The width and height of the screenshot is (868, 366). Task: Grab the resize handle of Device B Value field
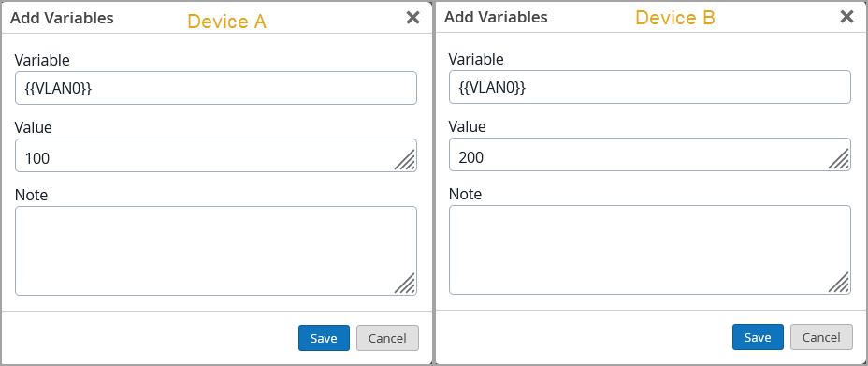pyautogui.click(x=840, y=159)
